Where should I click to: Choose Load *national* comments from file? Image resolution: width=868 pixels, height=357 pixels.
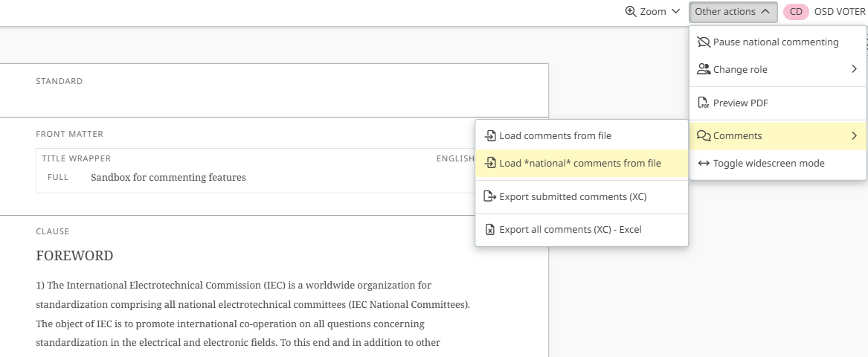point(580,164)
